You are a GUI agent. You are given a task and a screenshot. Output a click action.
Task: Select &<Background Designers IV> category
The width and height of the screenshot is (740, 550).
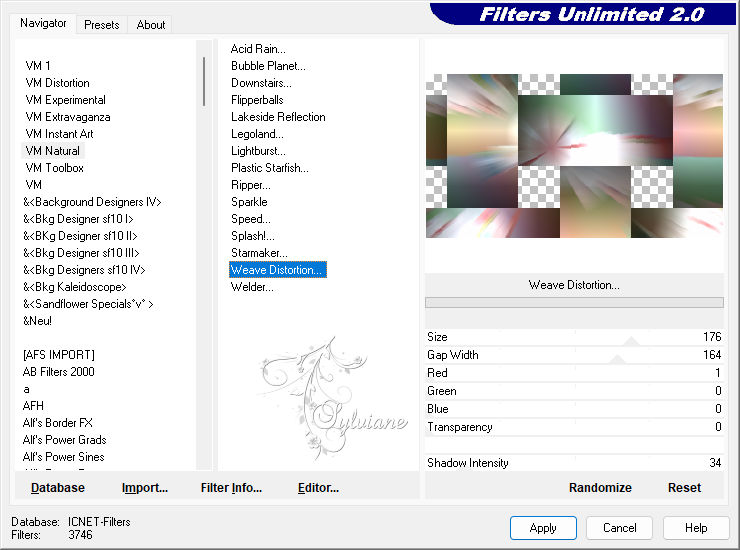[x=92, y=202]
